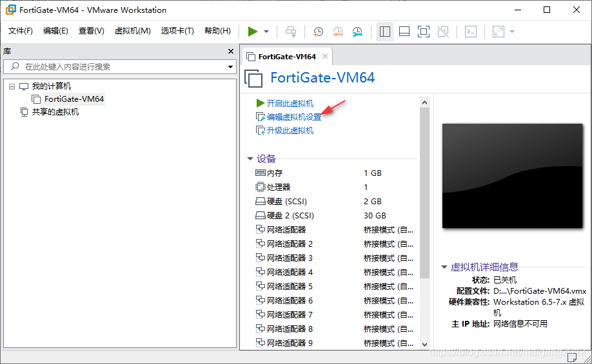Open the 虚拟机(M) menu
Viewport: 592px width, 364px height.
(132, 31)
